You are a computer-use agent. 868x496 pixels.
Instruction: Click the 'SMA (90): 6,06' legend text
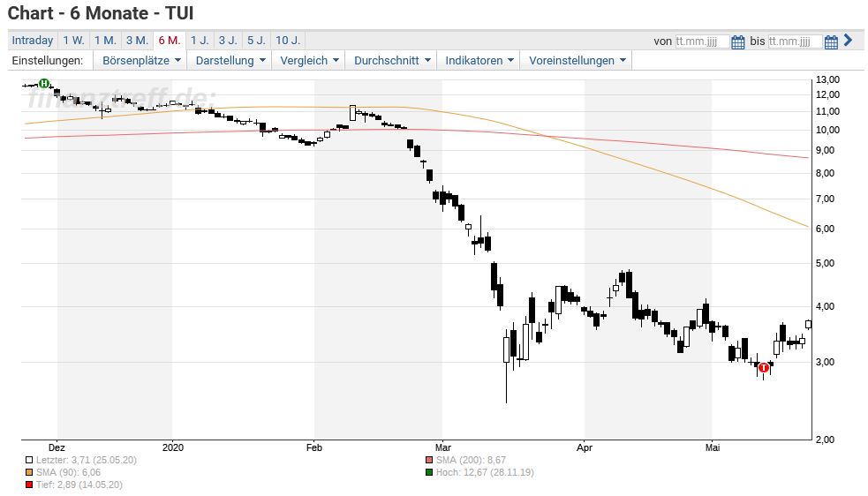point(69,472)
